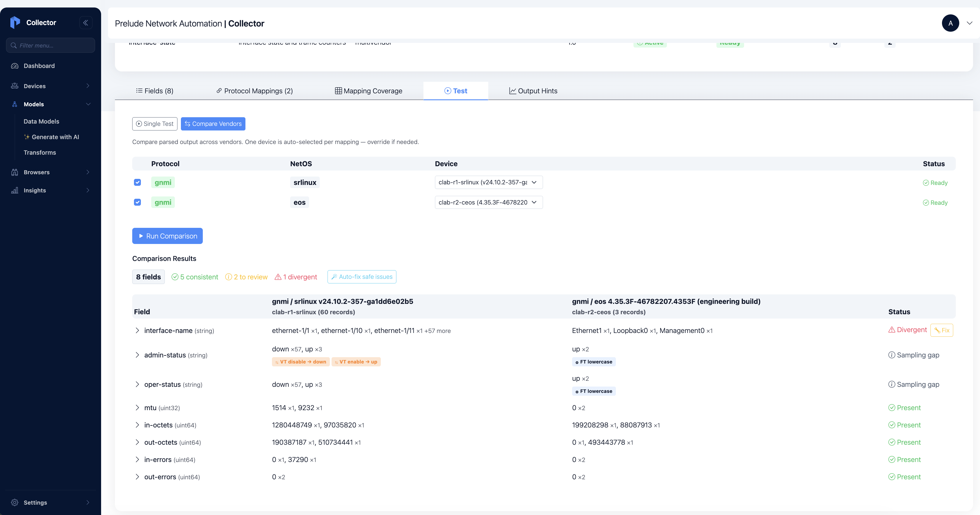Click the Dashboard gauge icon
The height and width of the screenshot is (515, 980).
click(x=15, y=66)
